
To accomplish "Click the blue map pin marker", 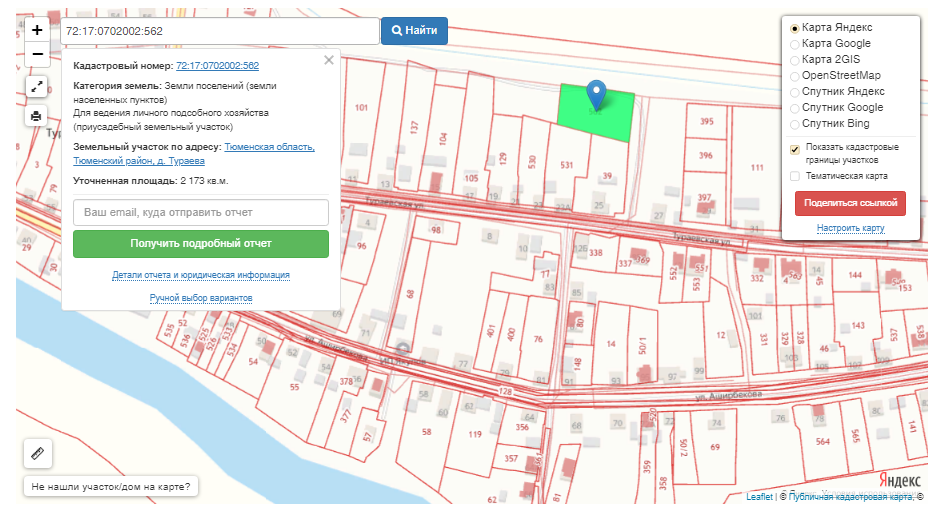I will click(x=596, y=95).
